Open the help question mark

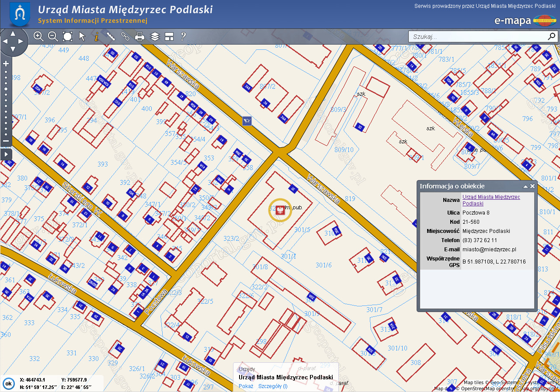[183, 36]
